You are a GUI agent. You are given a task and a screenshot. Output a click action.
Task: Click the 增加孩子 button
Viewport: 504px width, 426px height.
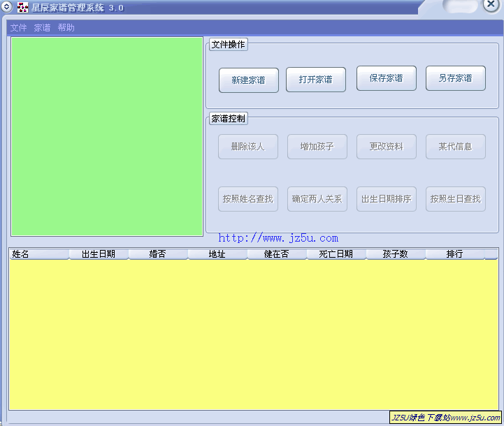coord(317,147)
